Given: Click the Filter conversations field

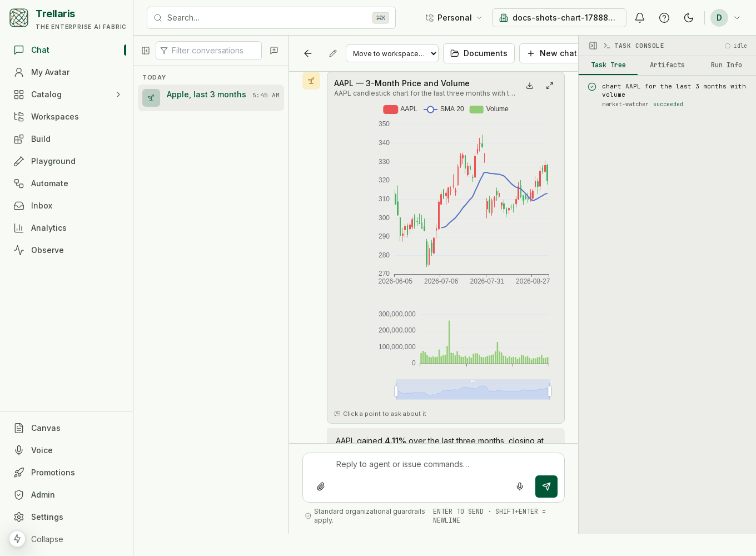Looking at the screenshot, I should (208, 51).
